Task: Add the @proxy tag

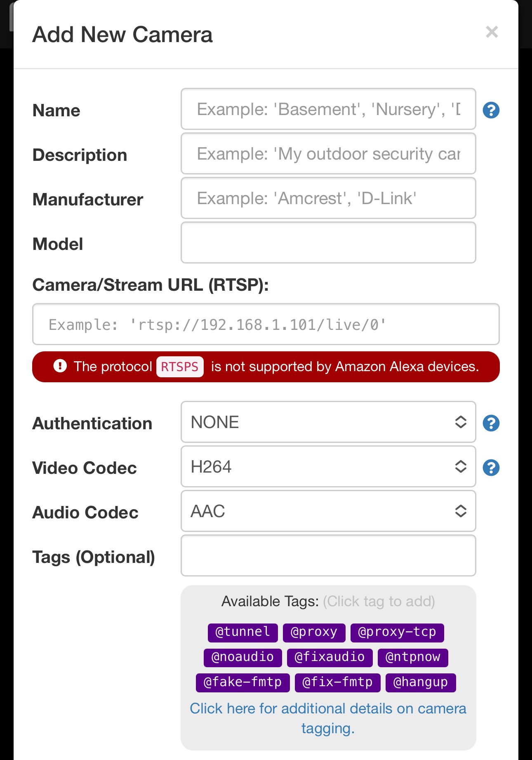Action: coord(314,632)
